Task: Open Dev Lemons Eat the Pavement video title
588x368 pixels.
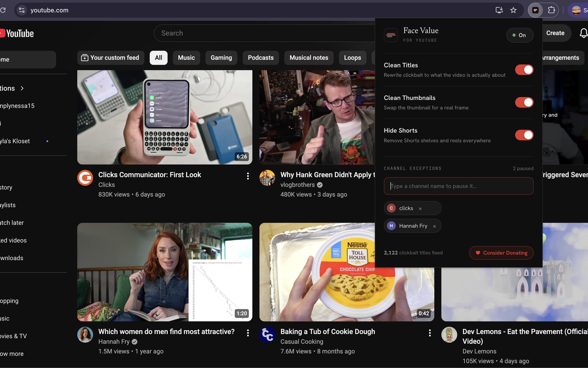Action: [x=525, y=336]
